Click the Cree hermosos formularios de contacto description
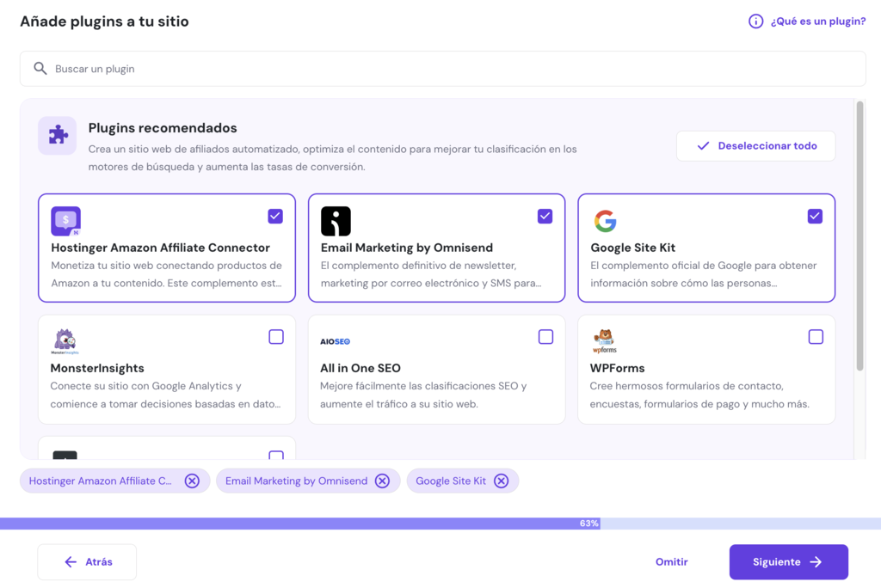Screen dimensions: 881x588 pos(699,395)
